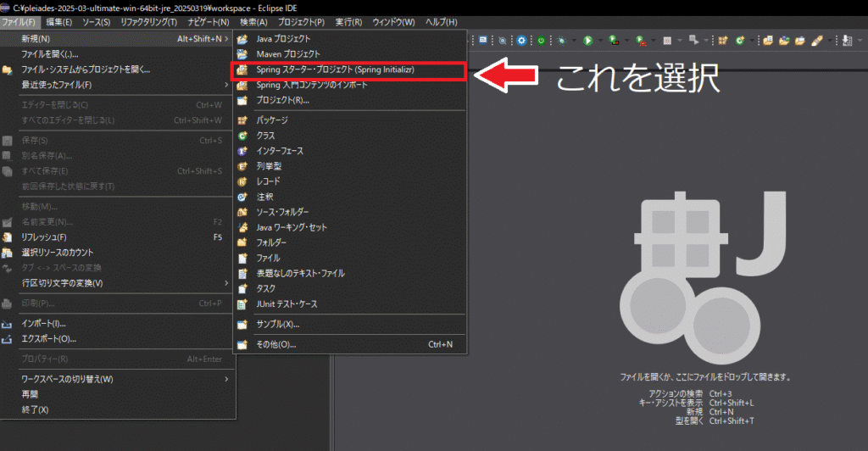The height and width of the screenshot is (451, 868).
Task: Choose ファイル・システムからプロジェクトを開く...
Action: click(117, 70)
